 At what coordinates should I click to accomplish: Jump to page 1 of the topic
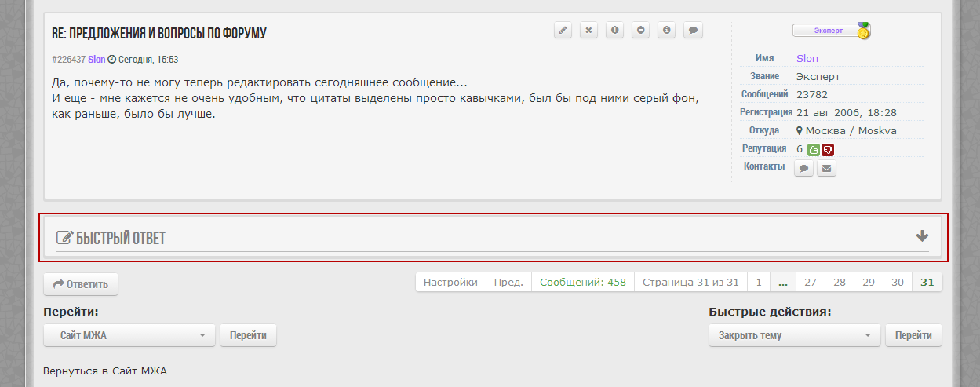758,283
